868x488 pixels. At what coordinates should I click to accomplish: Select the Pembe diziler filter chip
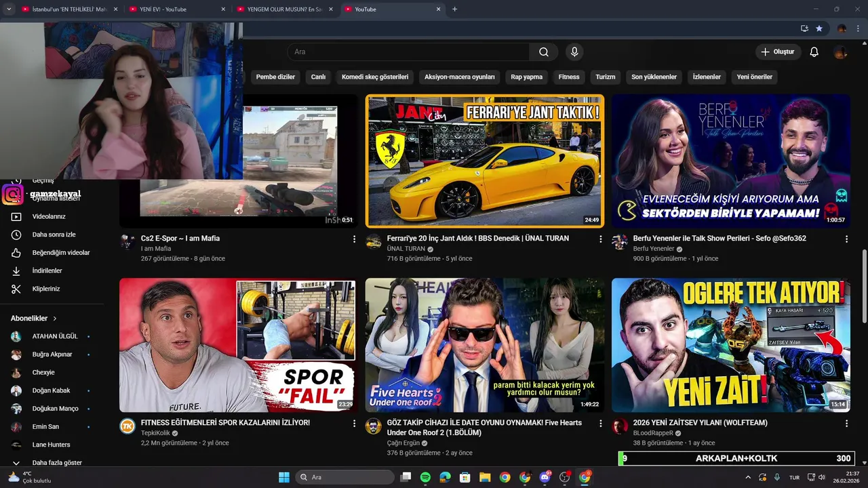point(275,77)
